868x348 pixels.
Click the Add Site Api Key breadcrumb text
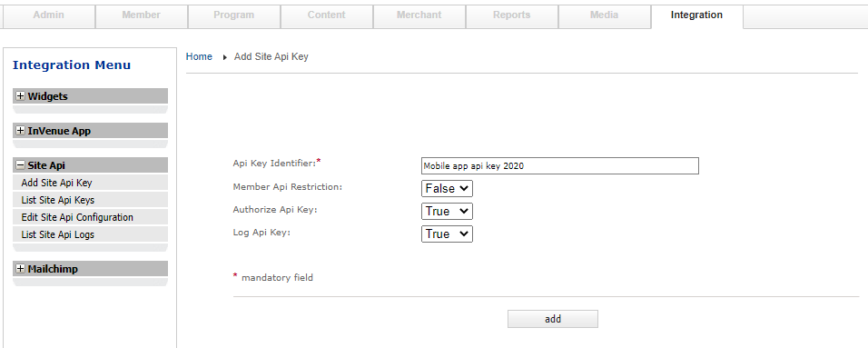point(271,56)
